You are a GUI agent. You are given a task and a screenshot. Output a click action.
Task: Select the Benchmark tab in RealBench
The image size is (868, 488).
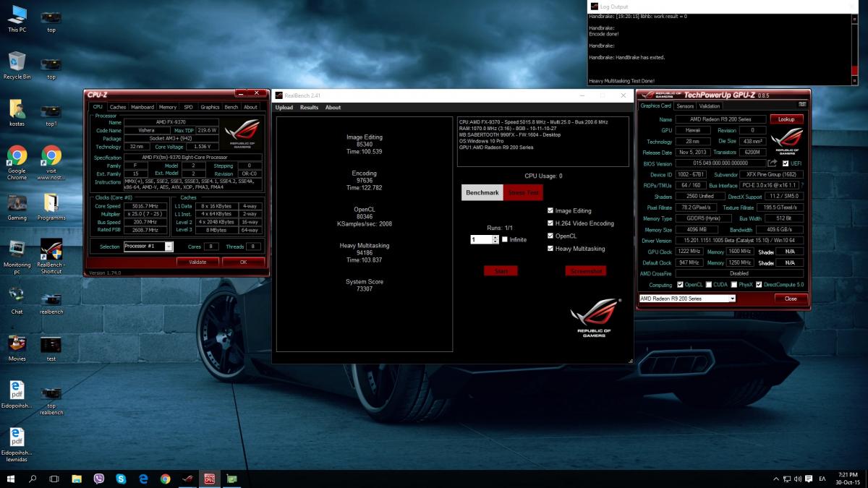pyautogui.click(x=482, y=193)
